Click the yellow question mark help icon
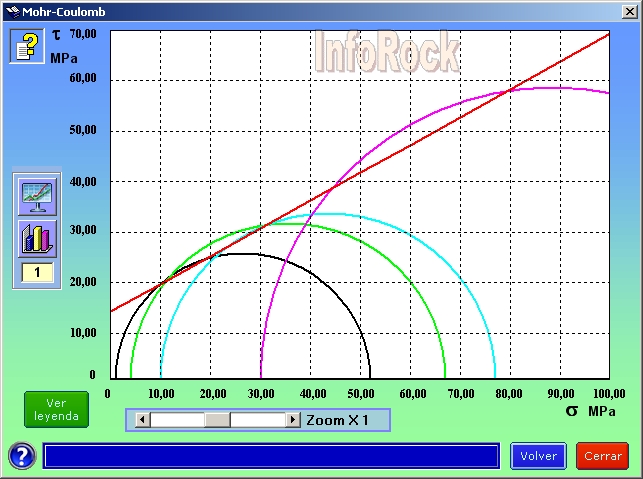The height and width of the screenshot is (479, 643). pyautogui.click(x=27, y=46)
